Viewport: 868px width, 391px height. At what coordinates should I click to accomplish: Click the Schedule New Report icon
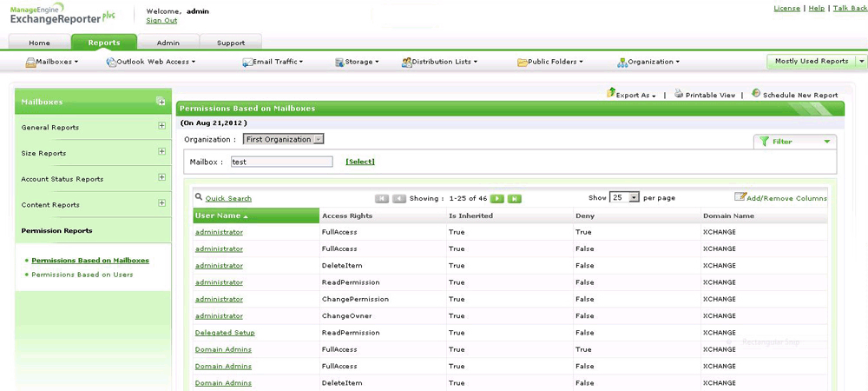click(x=756, y=94)
